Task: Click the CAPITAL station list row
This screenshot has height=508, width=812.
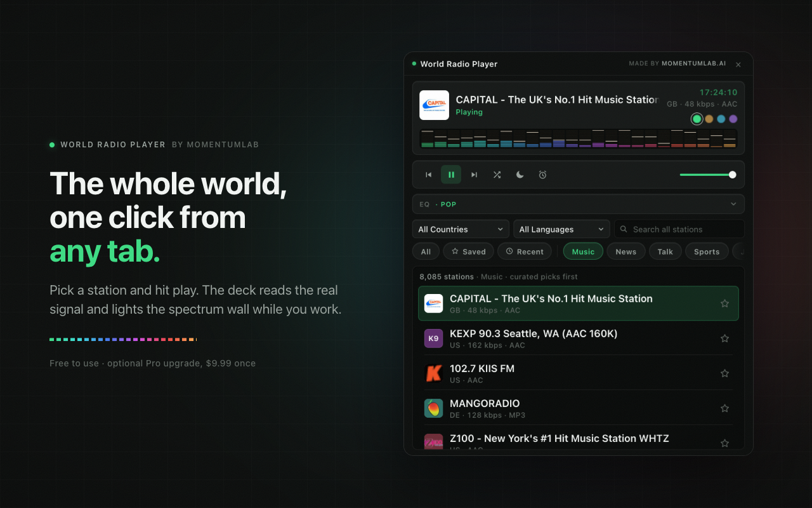Action: pos(578,304)
